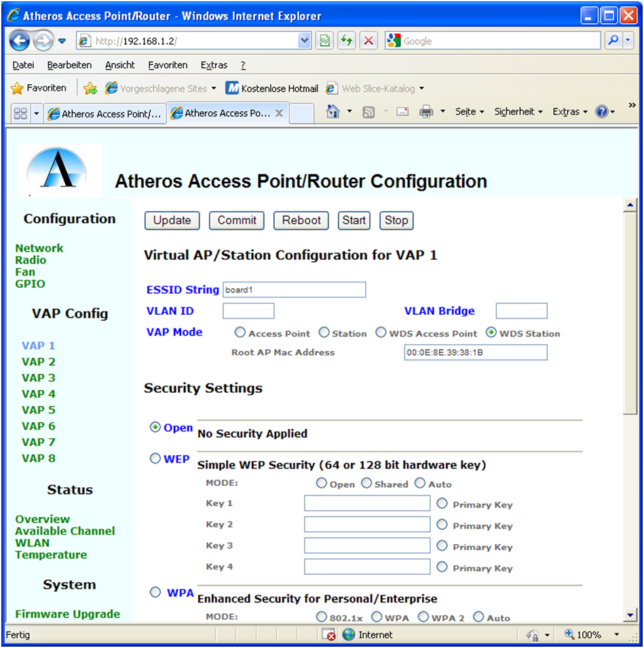Screen dimensions: 644x648
Task: Refresh the page with the green arrows icon
Action: 346,41
